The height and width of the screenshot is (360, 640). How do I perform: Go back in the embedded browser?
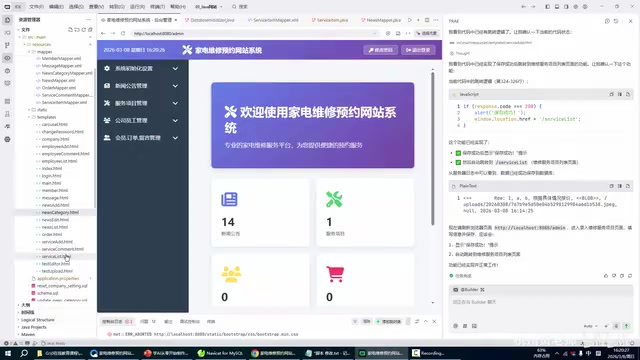coord(103,33)
